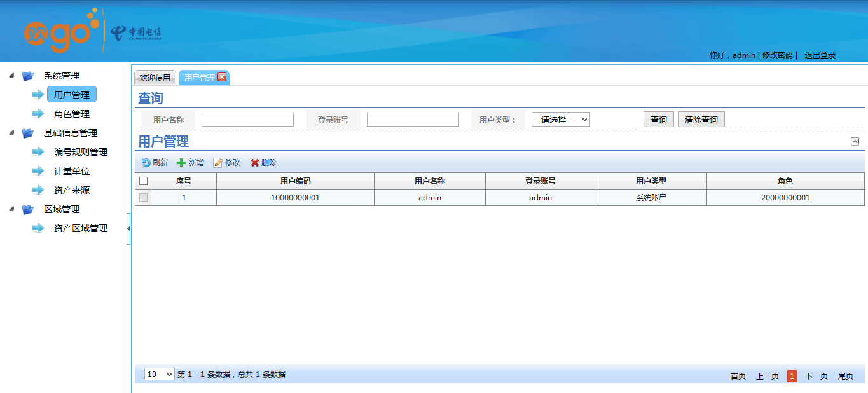This screenshot has width=868, height=393.
Task: Click the 修改 edit toolbar button
Action: pos(227,163)
